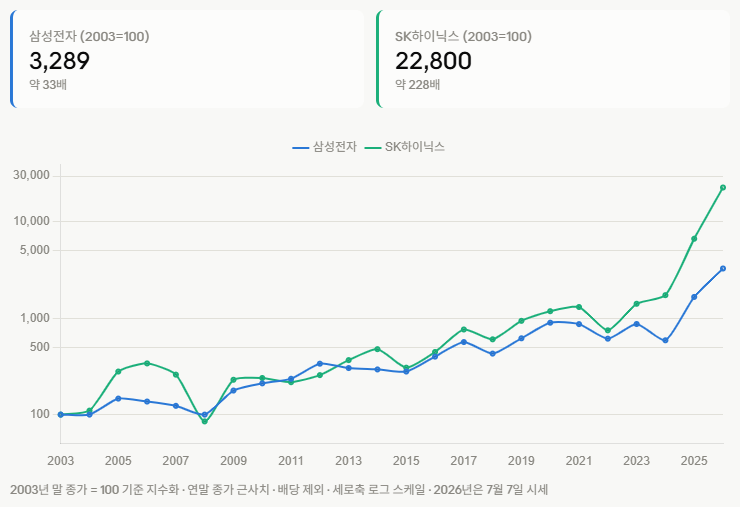The image size is (740, 507).
Task: Click the 2005 x-axis label
Action: [118, 461]
